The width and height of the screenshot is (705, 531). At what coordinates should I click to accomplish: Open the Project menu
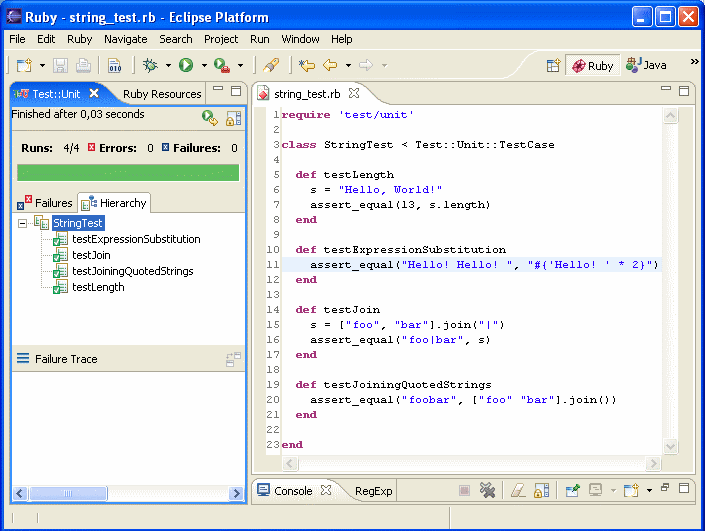(221, 39)
